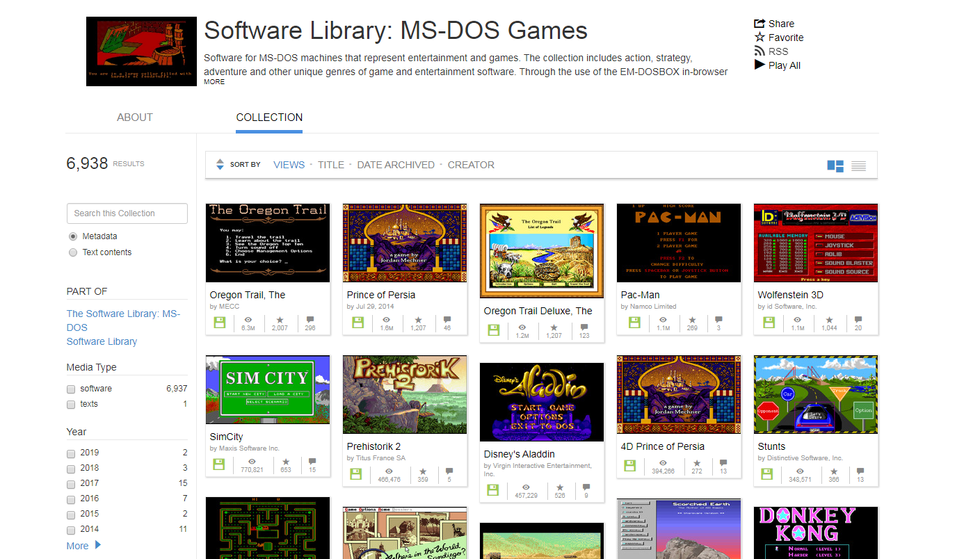980x559 pixels.
Task: Open the ABOUT tab
Action: point(134,118)
